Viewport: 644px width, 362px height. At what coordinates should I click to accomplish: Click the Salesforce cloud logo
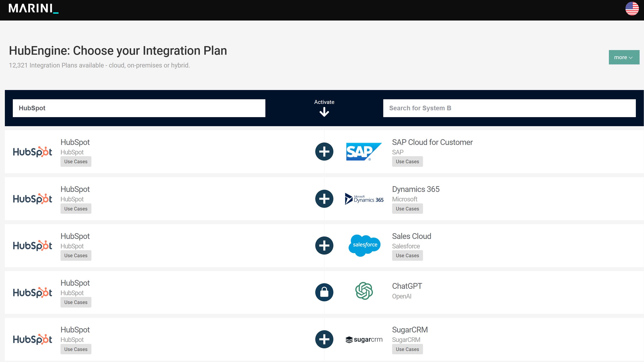click(x=364, y=245)
